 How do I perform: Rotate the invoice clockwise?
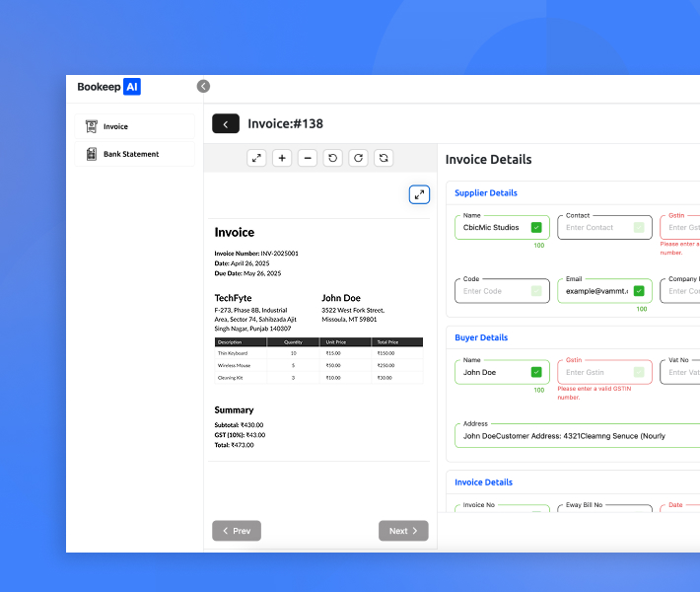(359, 158)
